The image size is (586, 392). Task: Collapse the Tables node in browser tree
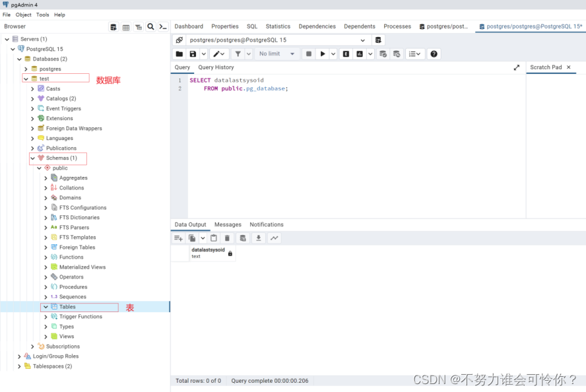click(x=45, y=306)
